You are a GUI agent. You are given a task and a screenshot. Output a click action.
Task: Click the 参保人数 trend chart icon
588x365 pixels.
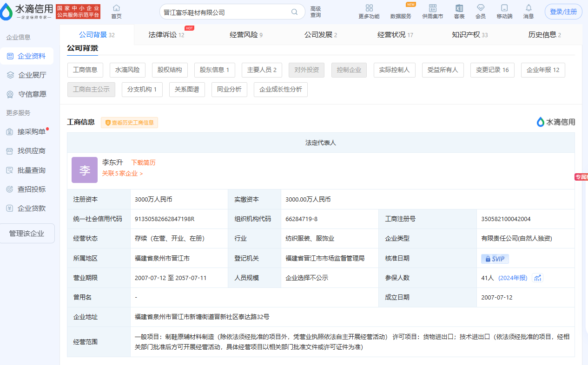pyautogui.click(x=538, y=278)
